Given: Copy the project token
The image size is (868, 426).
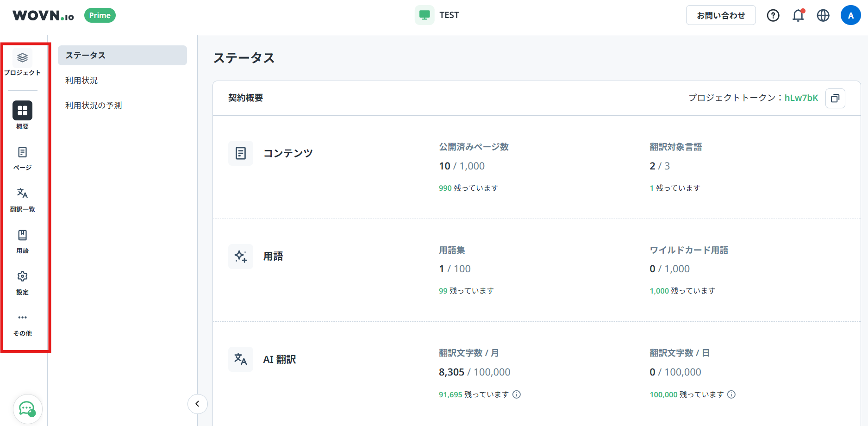Looking at the screenshot, I should pyautogui.click(x=835, y=98).
